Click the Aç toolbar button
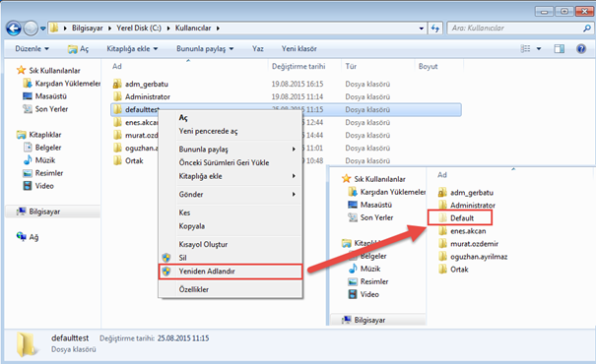The height and width of the screenshot is (364, 596). click(78, 49)
